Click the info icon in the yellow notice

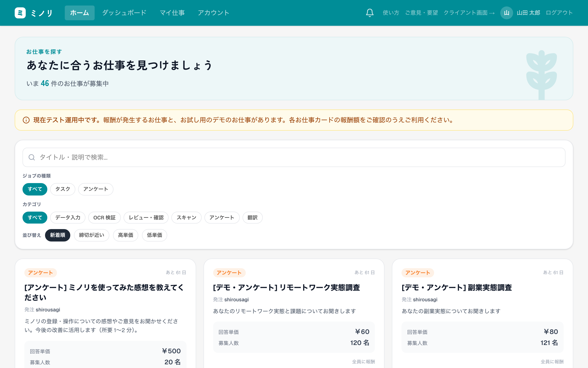(x=26, y=120)
